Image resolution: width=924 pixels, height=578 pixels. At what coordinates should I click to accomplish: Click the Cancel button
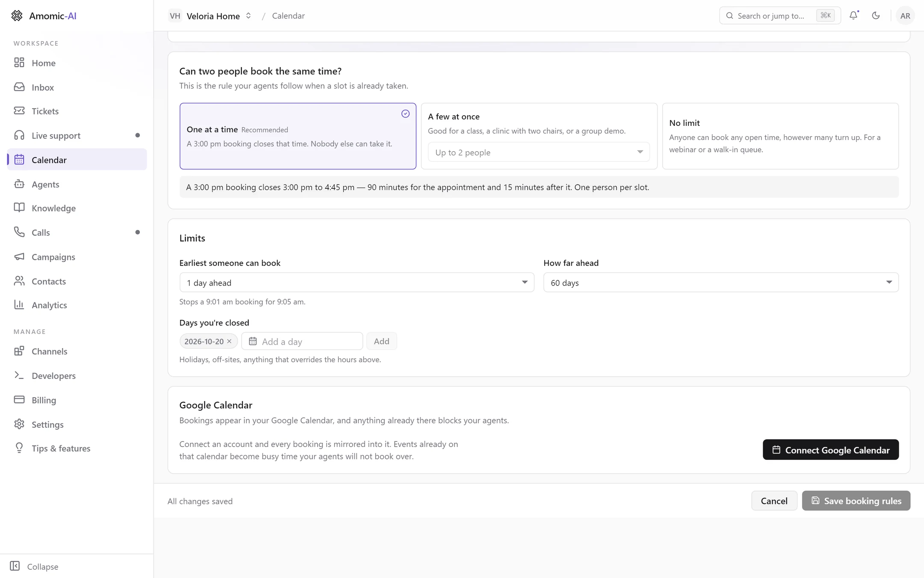coord(774,501)
